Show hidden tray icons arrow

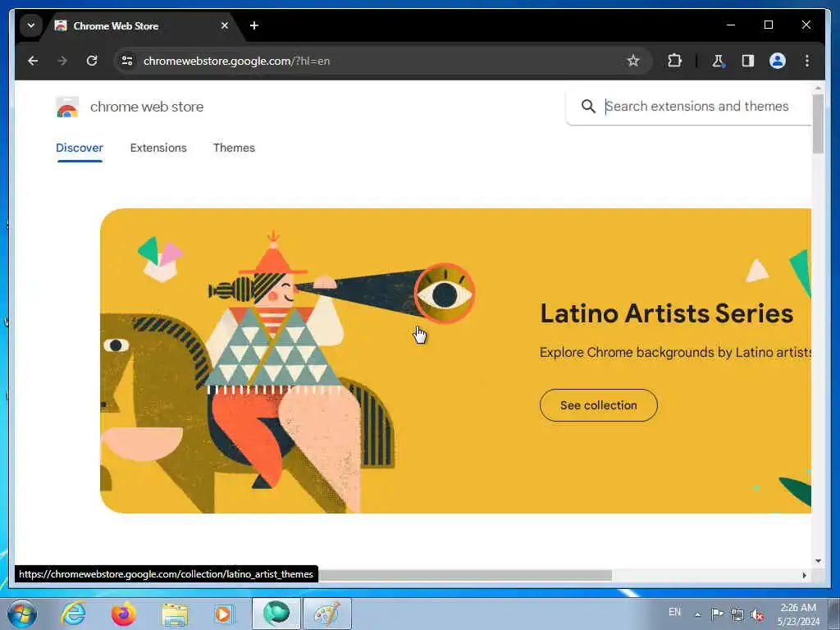697,614
